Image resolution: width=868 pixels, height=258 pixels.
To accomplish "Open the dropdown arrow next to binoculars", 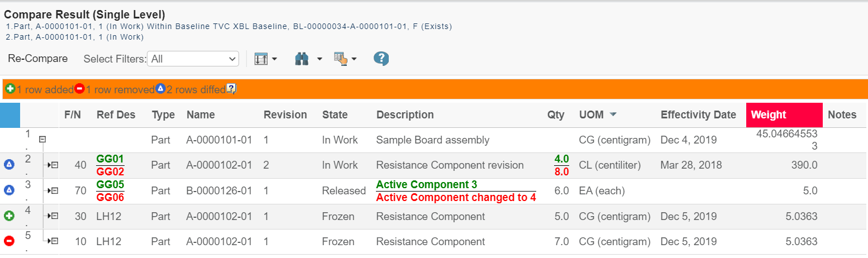I will [x=319, y=59].
